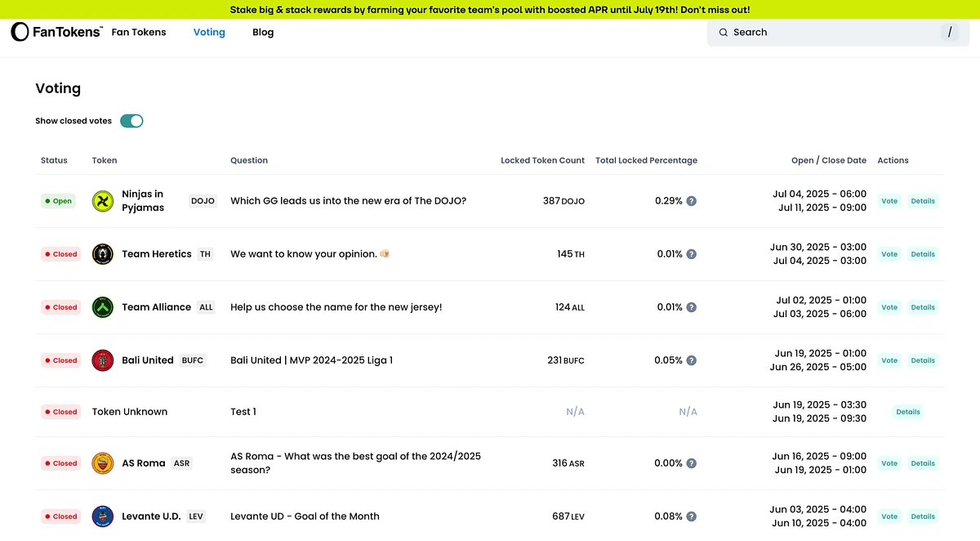Open Details for the Test 1 vote
980x541 pixels.
(907, 412)
